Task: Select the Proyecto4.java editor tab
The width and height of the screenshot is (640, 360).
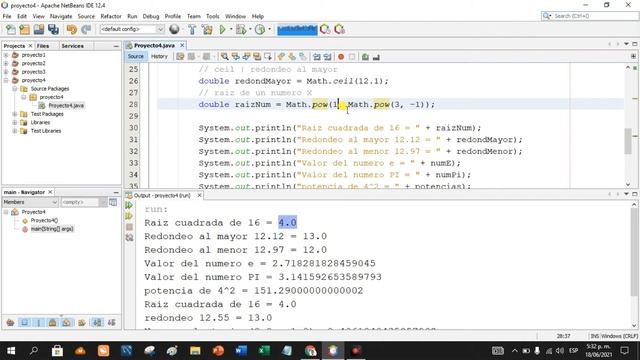Action: click(154, 45)
